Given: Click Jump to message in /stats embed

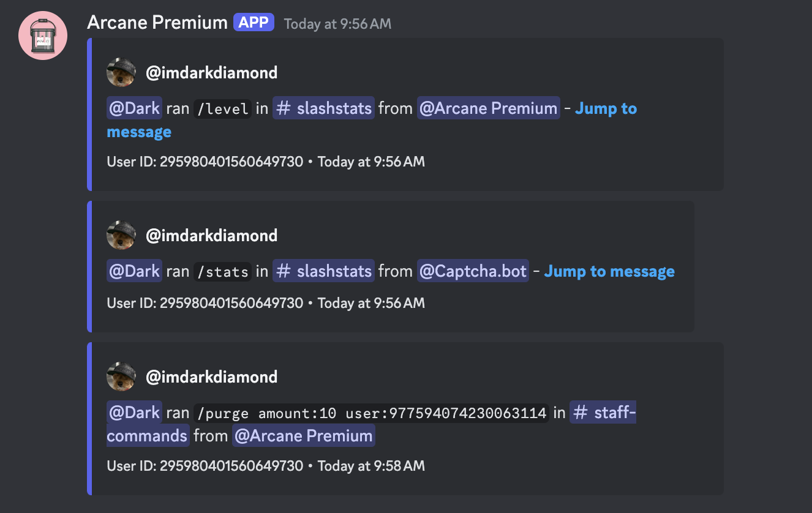Looking at the screenshot, I should point(609,271).
